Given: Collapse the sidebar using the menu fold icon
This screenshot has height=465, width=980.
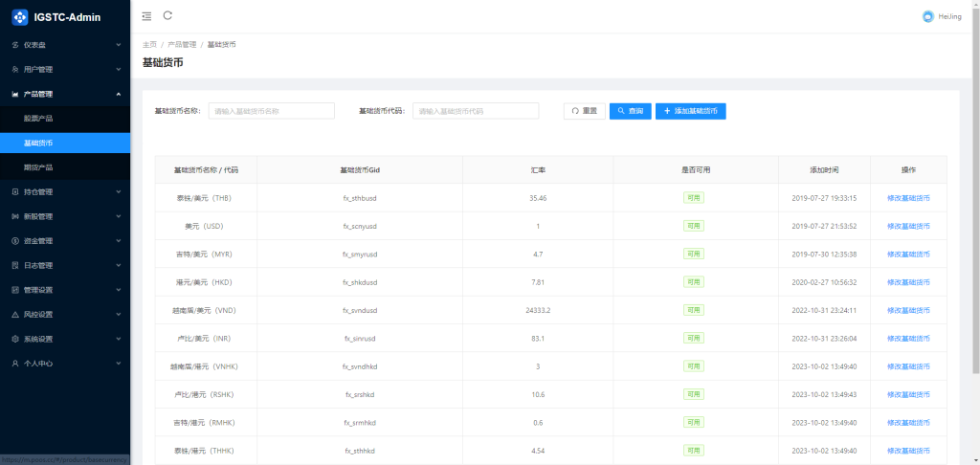Looking at the screenshot, I should [146, 16].
